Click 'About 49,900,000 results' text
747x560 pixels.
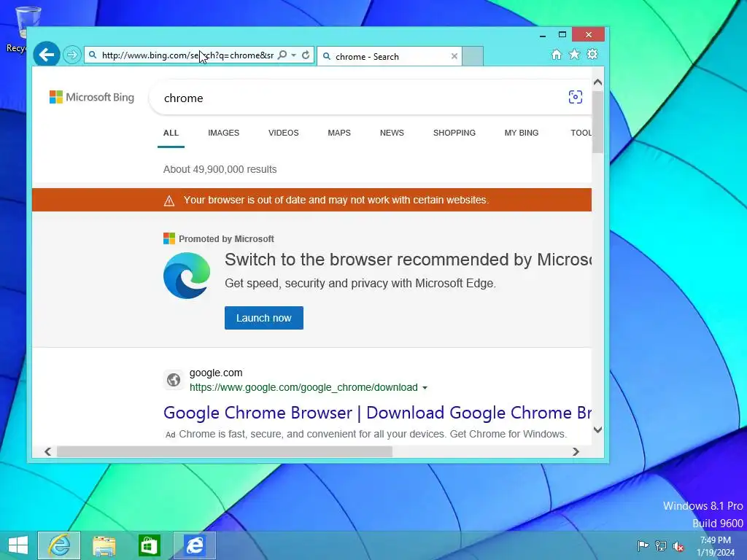(x=220, y=169)
